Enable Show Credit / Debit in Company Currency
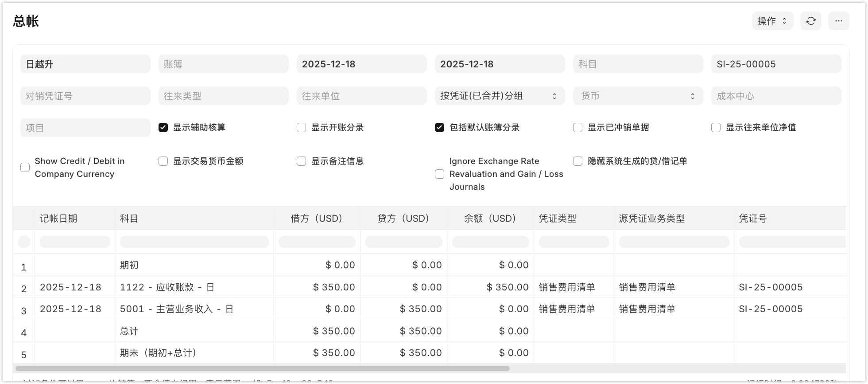This screenshot has height=384, width=868. pos(25,167)
